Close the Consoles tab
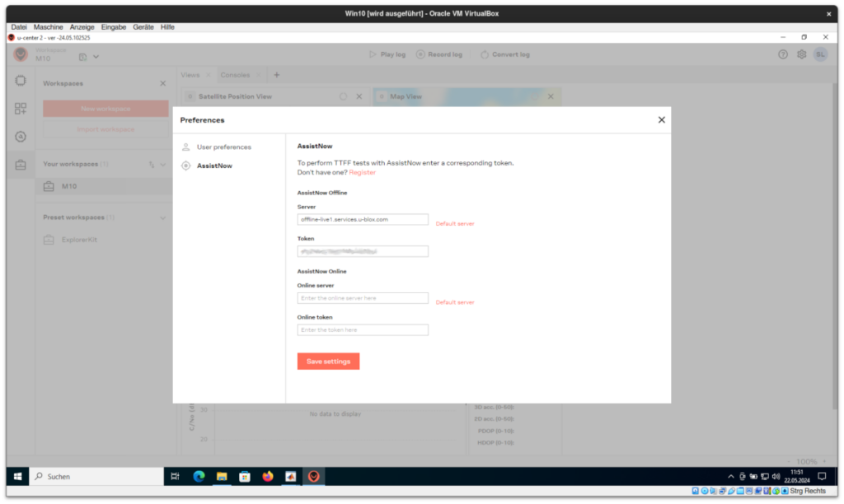The height and width of the screenshot is (504, 844). click(258, 75)
